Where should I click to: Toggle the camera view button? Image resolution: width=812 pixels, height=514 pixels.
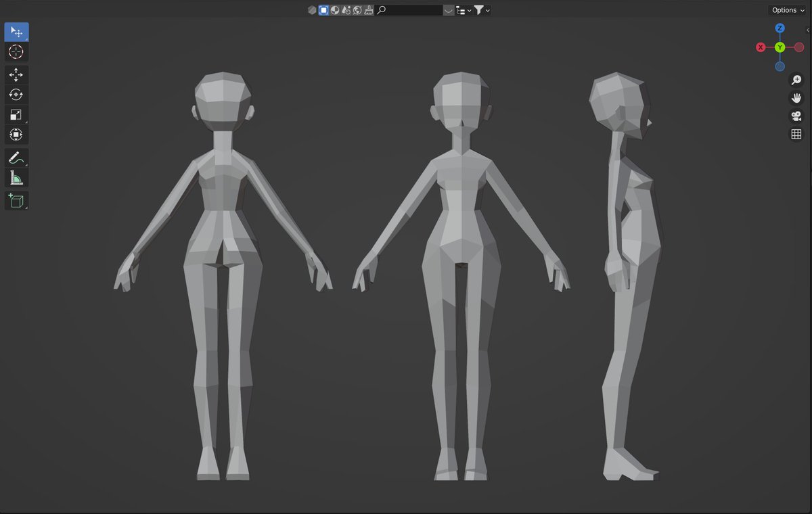tap(796, 116)
